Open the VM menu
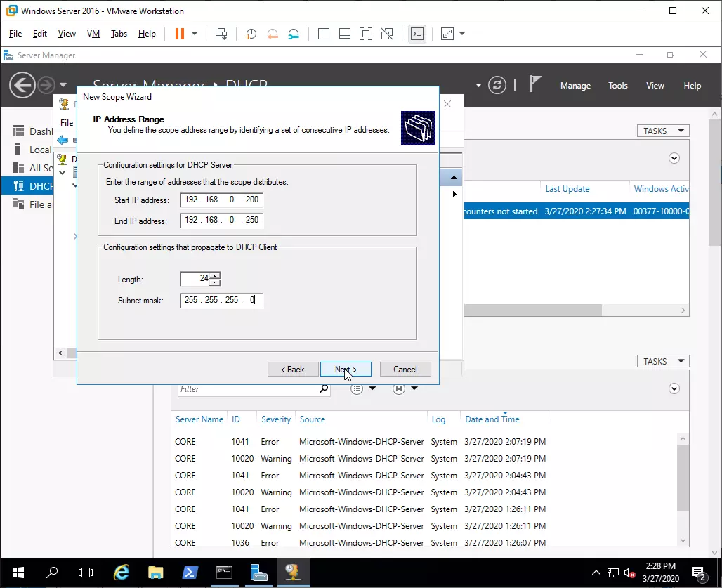The image size is (722, 588). coord(93,34)
